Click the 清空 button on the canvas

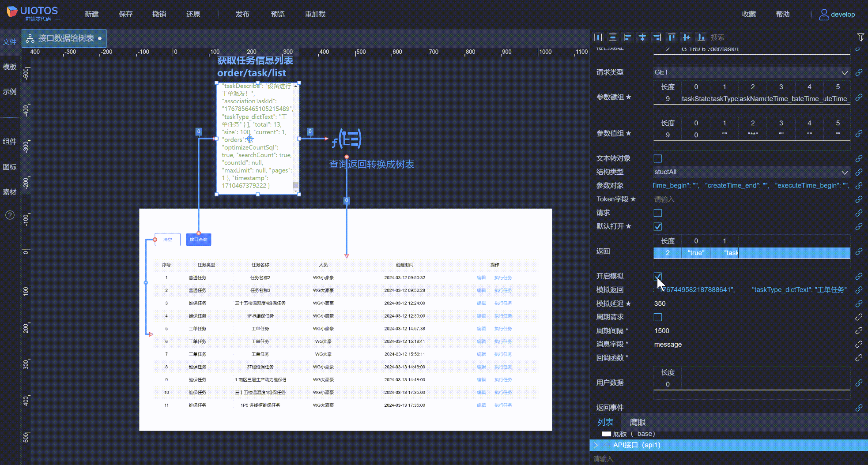[x=168, y=240]
